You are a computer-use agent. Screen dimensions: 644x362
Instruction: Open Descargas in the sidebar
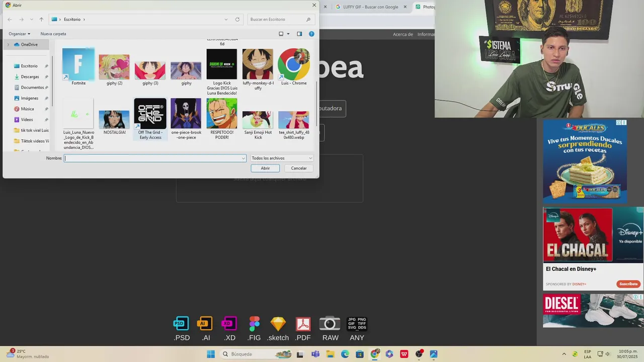30,76
